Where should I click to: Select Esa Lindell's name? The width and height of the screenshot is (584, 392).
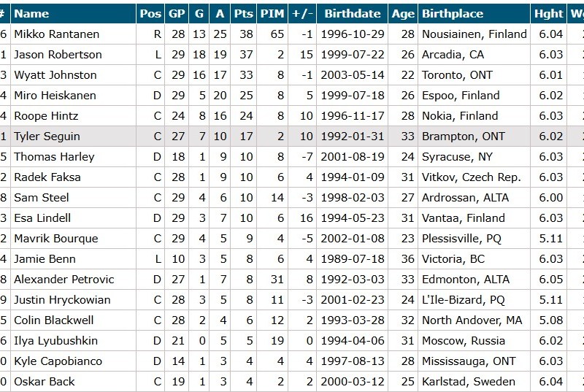tap(42, 218)
